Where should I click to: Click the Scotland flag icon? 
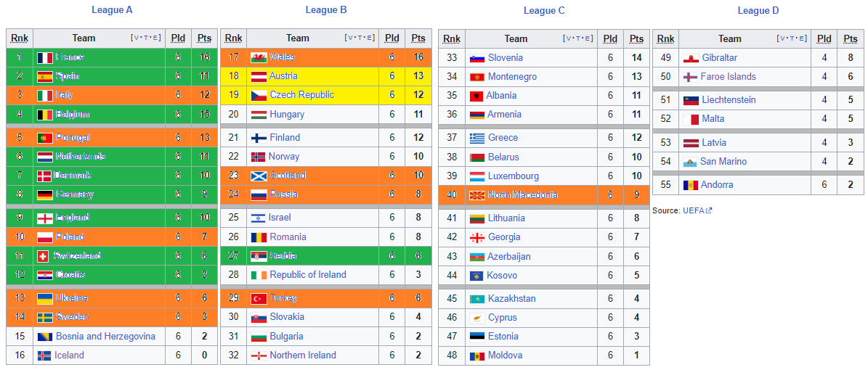(x=259, y=176)
